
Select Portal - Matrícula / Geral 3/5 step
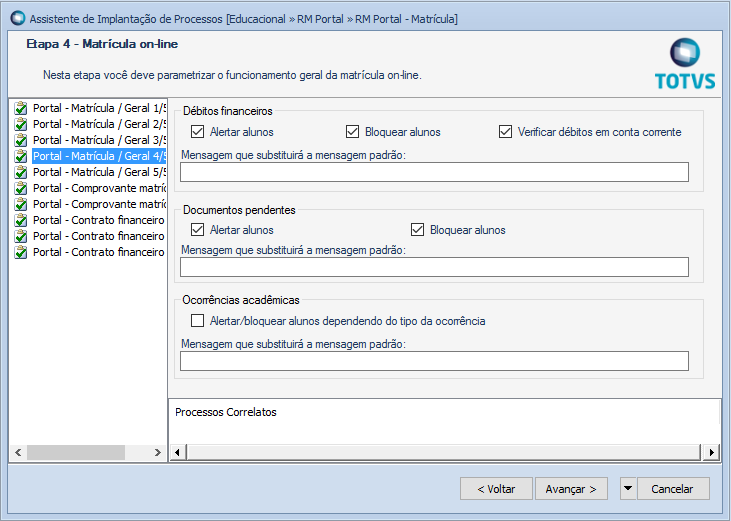pyautogui.click(x=99, y=140)
